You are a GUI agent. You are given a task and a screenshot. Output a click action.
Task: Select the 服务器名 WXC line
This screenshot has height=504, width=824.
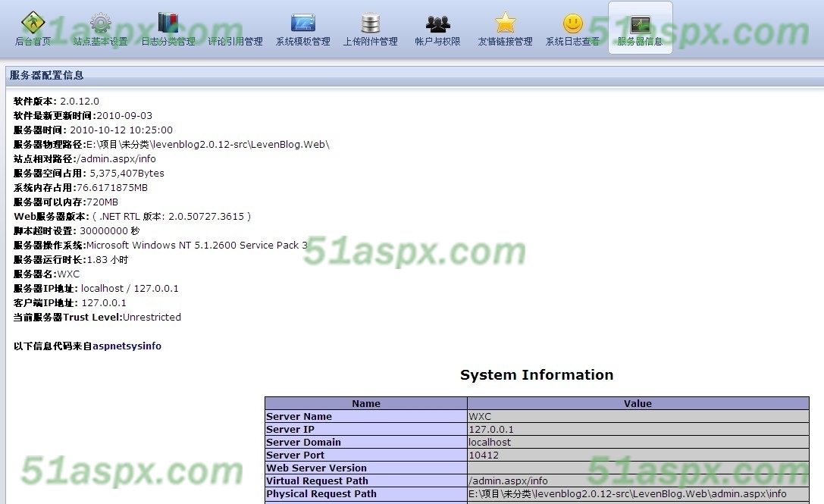47,274
